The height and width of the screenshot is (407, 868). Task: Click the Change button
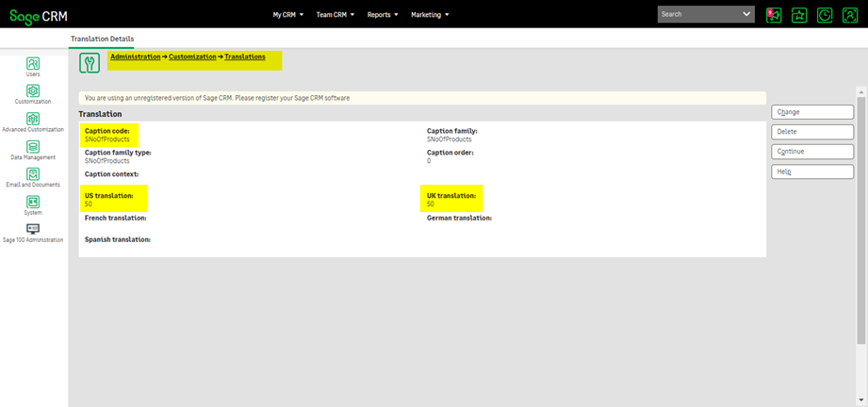812,112
